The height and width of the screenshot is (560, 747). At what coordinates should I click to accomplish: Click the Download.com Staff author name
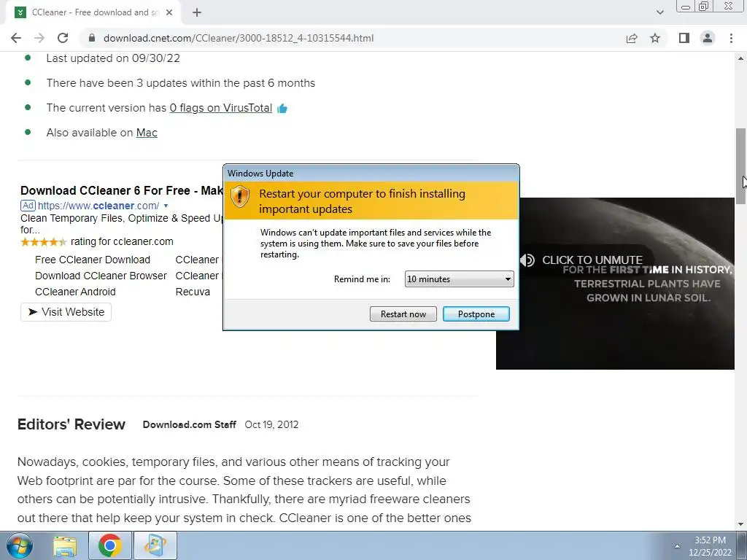click(x=189, y=424)
